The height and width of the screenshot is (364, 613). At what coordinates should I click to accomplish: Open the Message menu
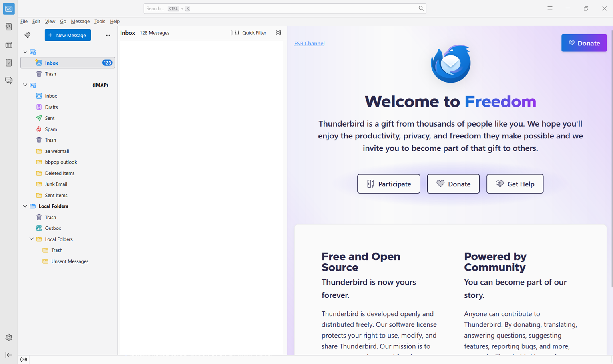coord(80,21)
